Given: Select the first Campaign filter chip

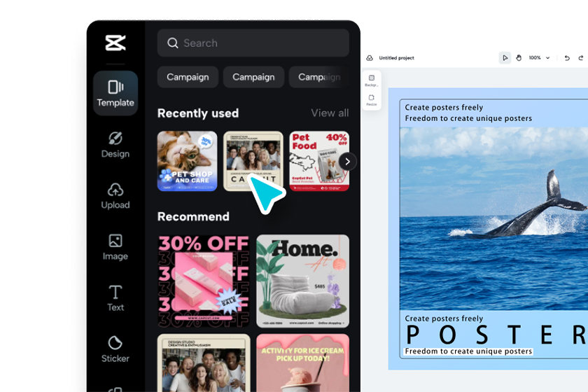Looking at the screenshot, I should tap(188, 77).
